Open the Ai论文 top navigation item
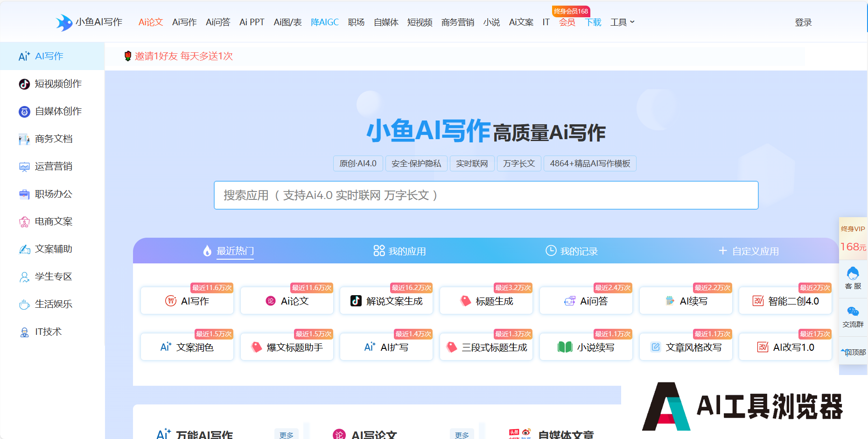Viewport: 868px width, 439px height. click(151, 22)
